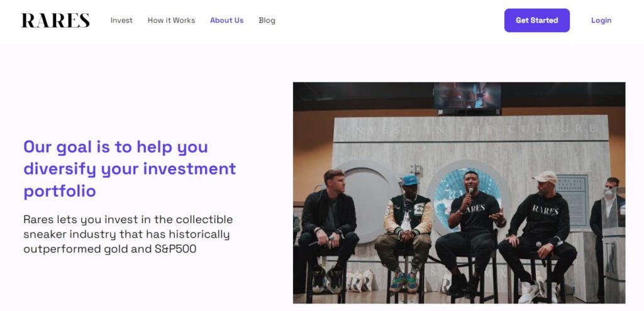This screenshot has height=311, width=644.
Task: Open the Invest navigation link
Action: click(x=121, y=20)
